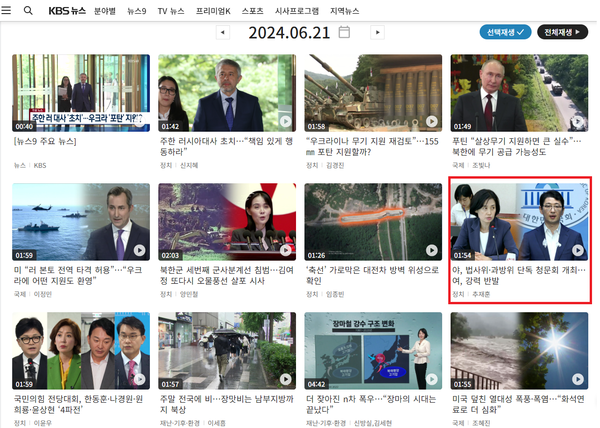Click duration label 02:03
Viewport: 600px width, 428px height.
click(170, 255)
